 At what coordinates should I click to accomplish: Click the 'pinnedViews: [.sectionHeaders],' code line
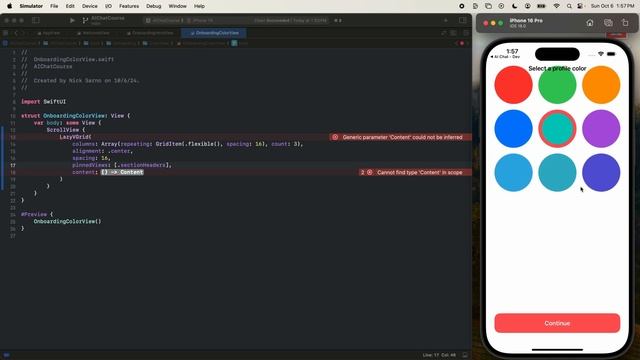[x=122, y=165]
